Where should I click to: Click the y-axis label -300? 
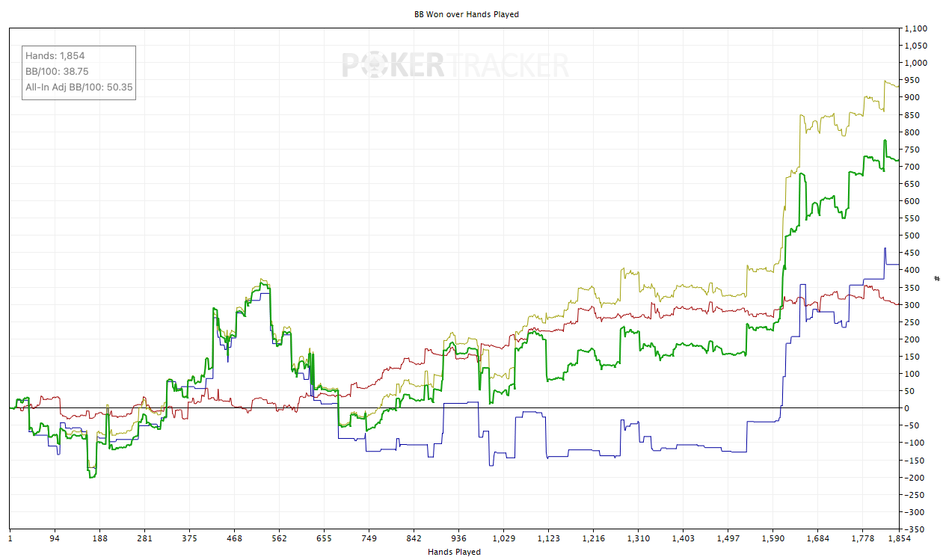pos(913,511)
